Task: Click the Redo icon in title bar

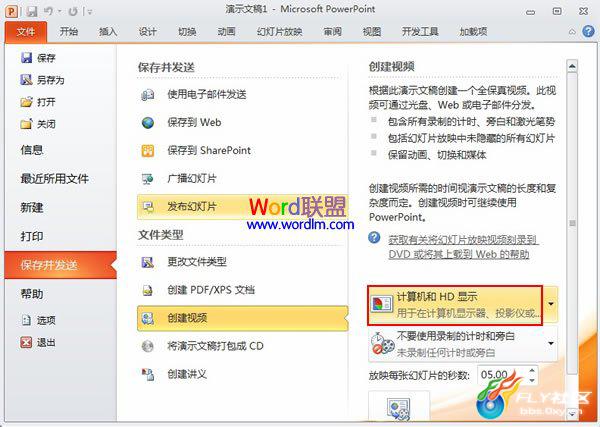Action: (x=73, y=12)
